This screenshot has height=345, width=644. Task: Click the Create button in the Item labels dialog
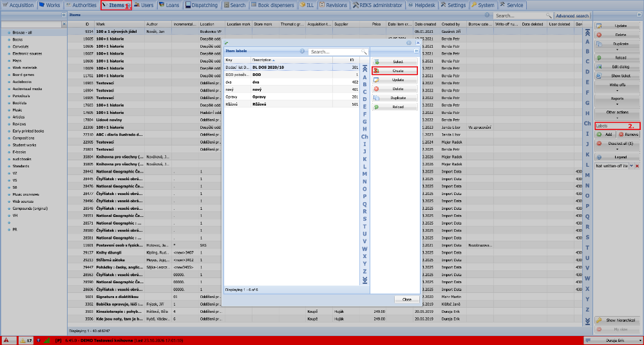395,71
